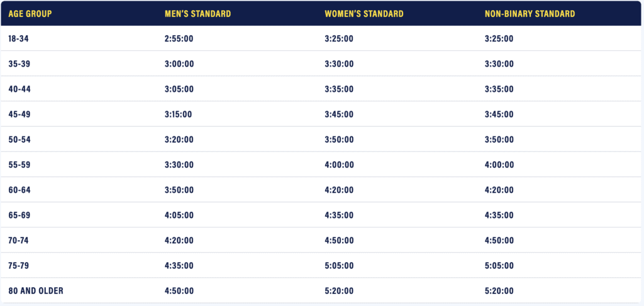Viewport: 644px width, 306px height.
Task: Click the men's 3:05:00 standard time
Action: tap(179, 89)
